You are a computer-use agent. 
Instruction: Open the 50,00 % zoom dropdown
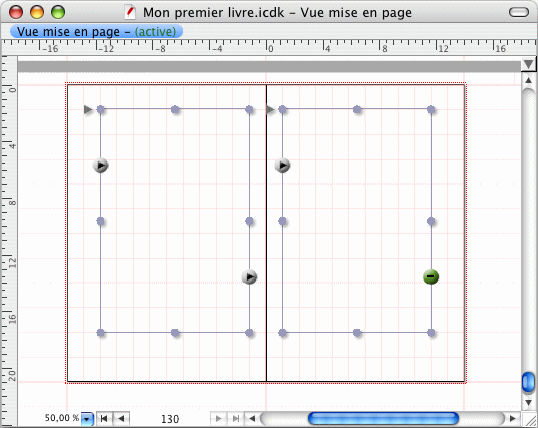tap(87, 419)
